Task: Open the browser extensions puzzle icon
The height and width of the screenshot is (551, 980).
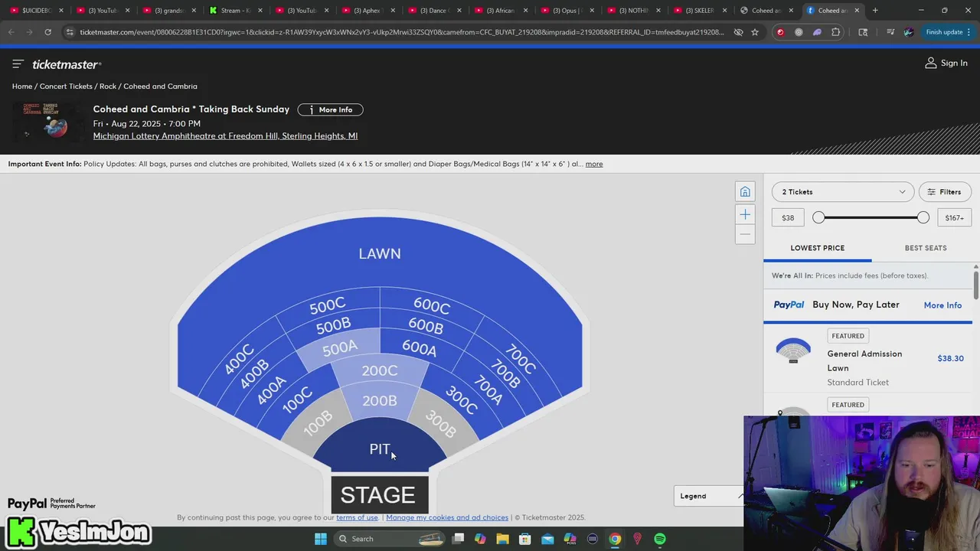Action: pos(835,32)
